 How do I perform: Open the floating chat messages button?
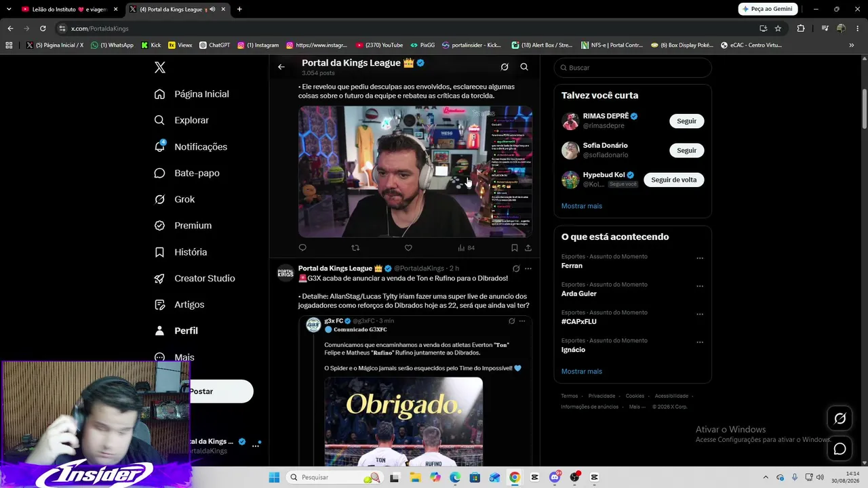click(x=840, y=449)
